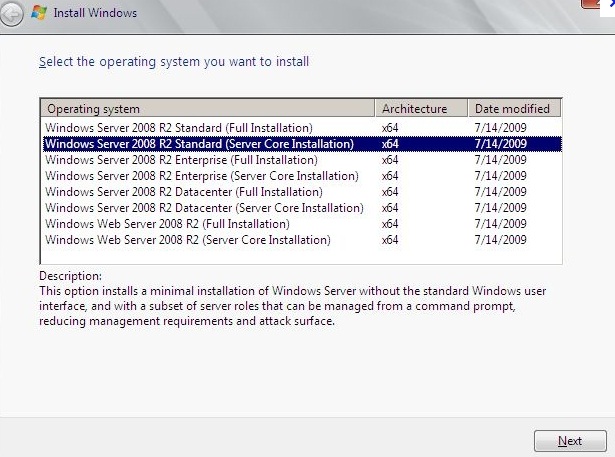Image resolution: width=615 pixels, height=457 pixels.
Task: Click the back arrow in the title bar
Action: (x=13, y=13)
